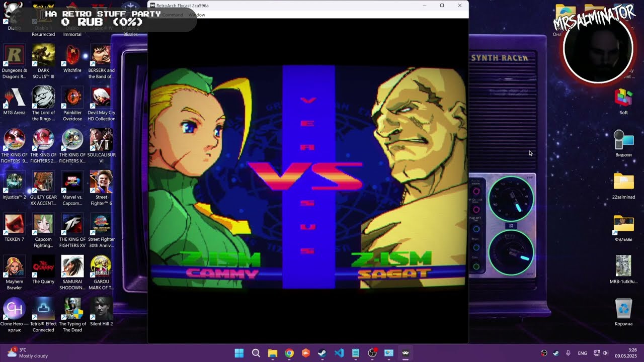Image resolution: width=644 pixels, height=362 pixels.
Task: Open Devil May Cry HD Collection
Action: [x=101, y=104]
